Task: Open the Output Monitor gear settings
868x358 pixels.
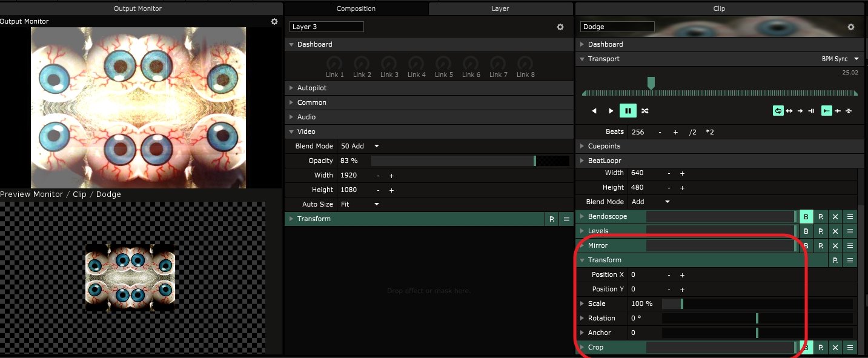Action: pyautogui.click(x=274, y=22)
